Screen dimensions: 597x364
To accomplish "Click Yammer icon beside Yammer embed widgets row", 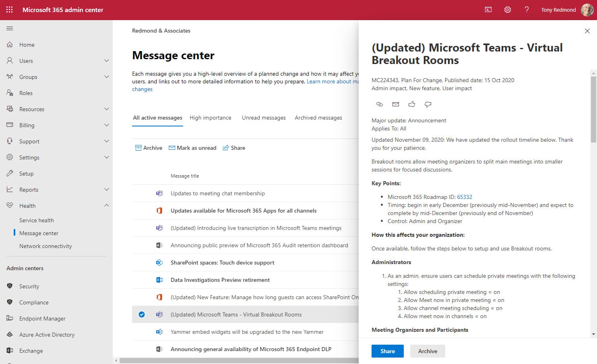I will point(159,332).
